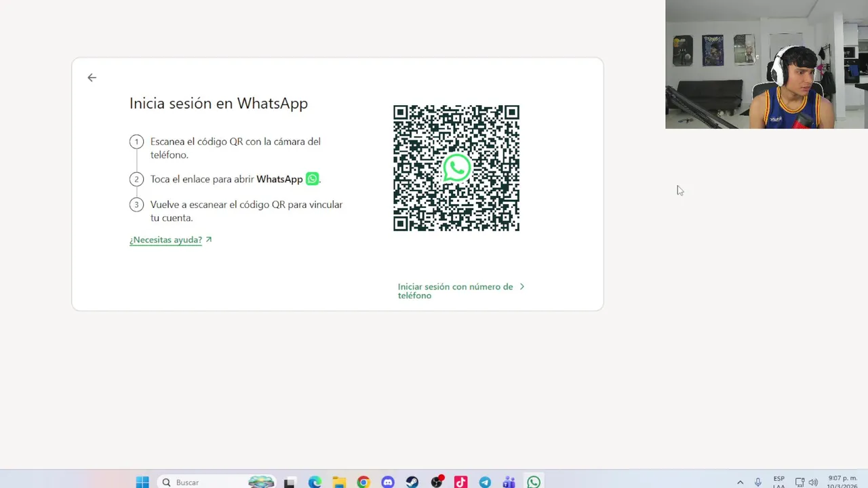Open Steam from taskbar
This screenshot has height=488, width=868.
coord(412,483)
